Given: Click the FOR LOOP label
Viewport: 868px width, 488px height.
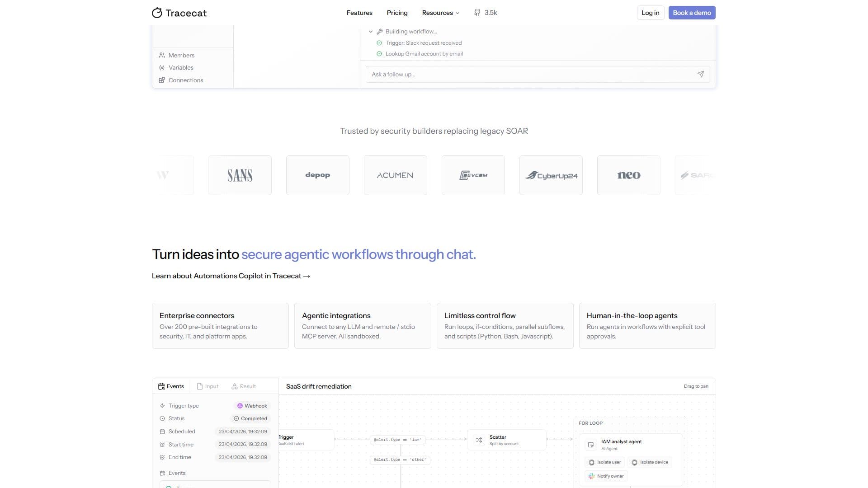Looking at the screenshot, I should pos(590,423).
